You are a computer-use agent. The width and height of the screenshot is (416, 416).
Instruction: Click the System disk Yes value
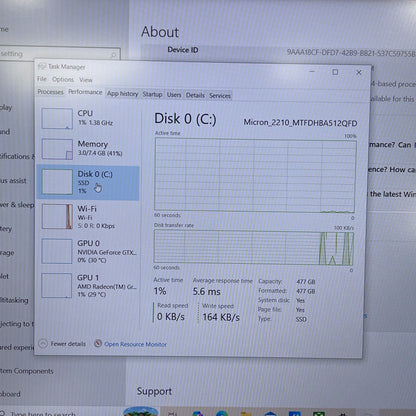pyautogui.click(x=300, y=300)
